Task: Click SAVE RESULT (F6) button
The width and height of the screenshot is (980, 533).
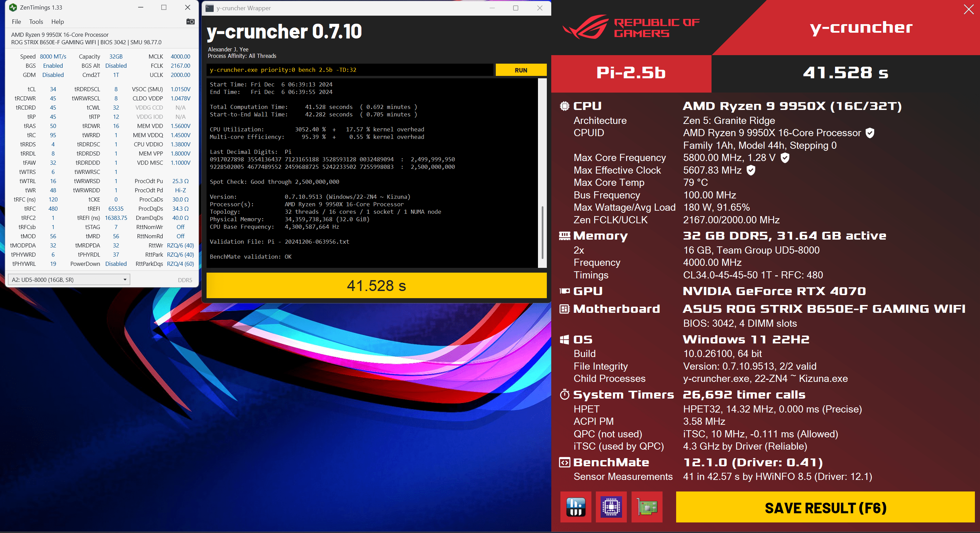Action: 825,507
